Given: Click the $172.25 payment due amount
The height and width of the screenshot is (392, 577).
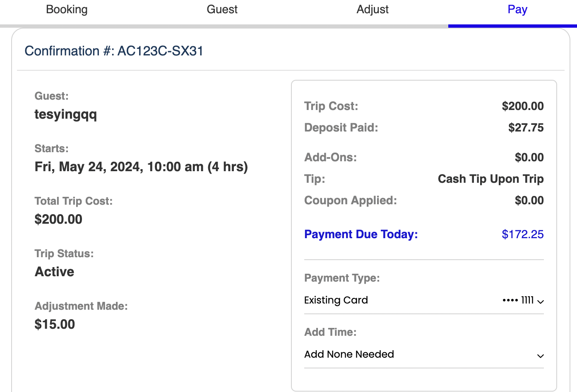Looking at the screenshot, I should pyautogui.click(x=522, y=234).
